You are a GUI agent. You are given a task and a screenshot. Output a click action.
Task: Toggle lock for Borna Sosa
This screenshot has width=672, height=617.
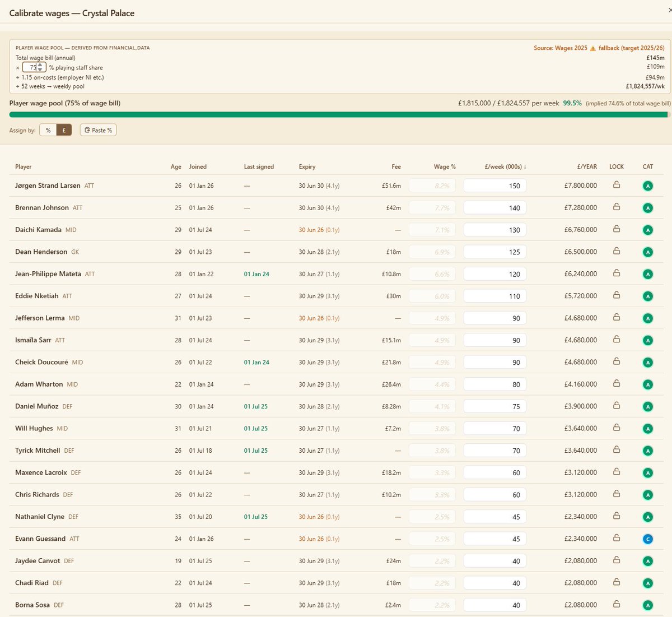pos(617,604)
